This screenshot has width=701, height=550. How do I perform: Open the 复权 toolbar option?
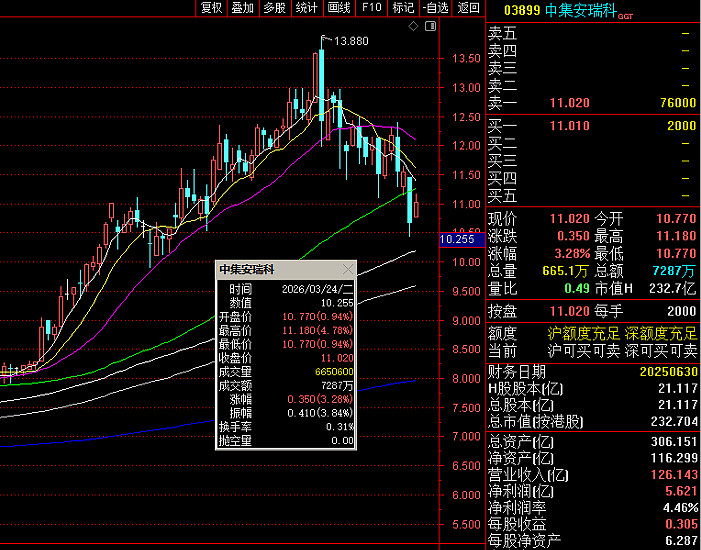(x=211, y=8)
